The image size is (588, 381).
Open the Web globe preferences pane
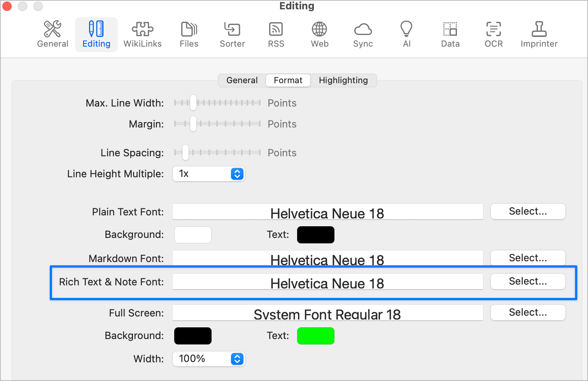pos(319,35)
